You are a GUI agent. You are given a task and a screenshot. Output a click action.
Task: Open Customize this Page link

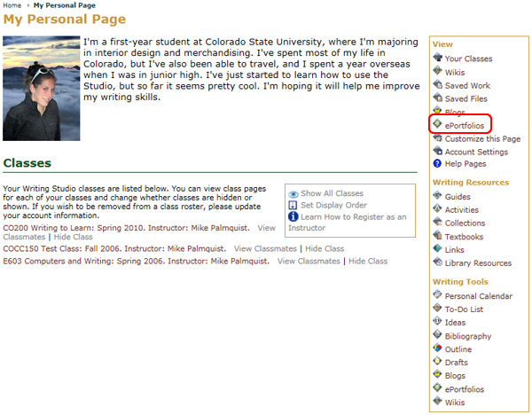tap(483, 139)
